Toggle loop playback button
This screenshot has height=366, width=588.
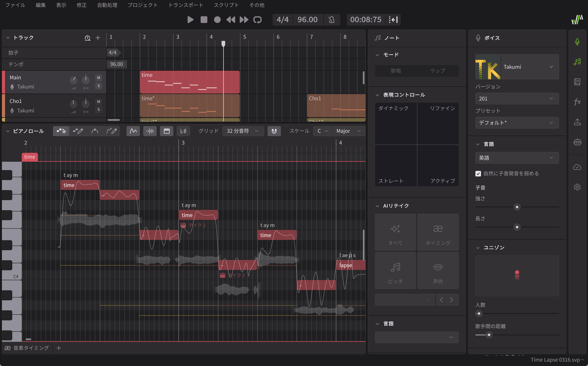coord(257,20)
